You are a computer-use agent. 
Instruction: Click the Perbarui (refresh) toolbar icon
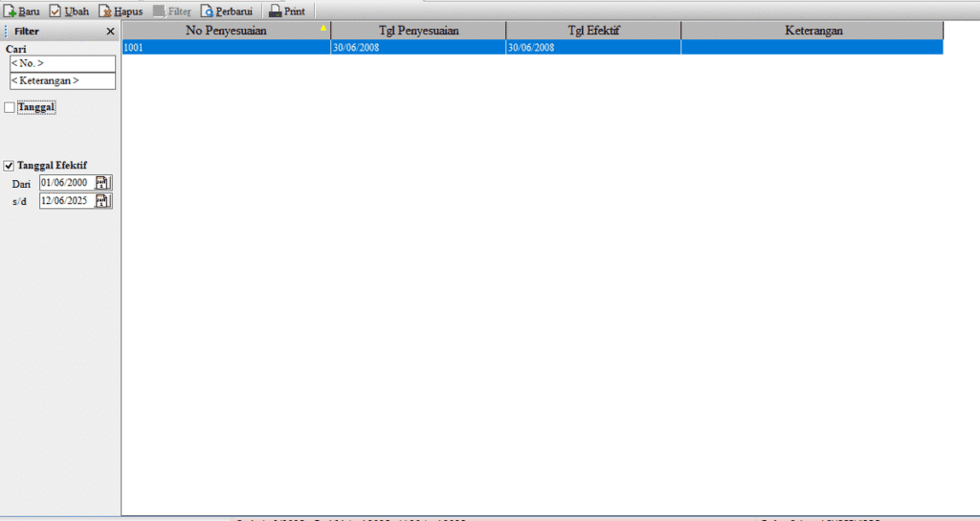point(207,11)
